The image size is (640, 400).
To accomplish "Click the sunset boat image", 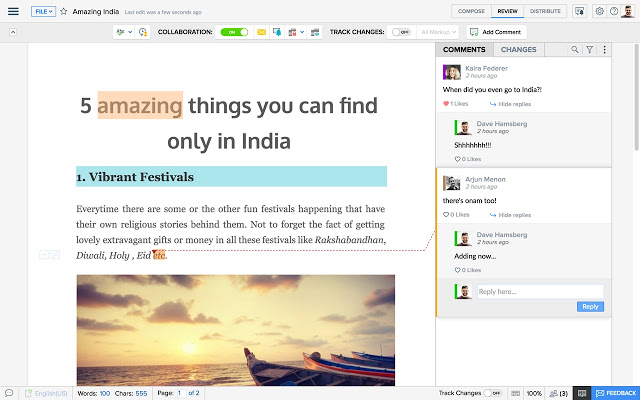I will (x=236, y=330).
